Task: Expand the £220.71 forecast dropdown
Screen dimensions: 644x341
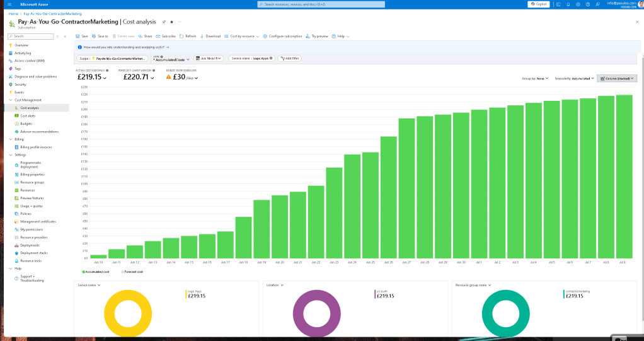Action: pos(152,78)
